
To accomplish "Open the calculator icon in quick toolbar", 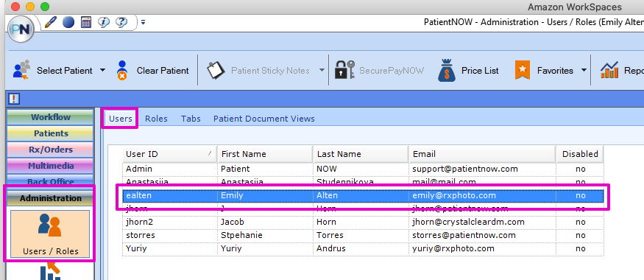I will click(86, 22).
